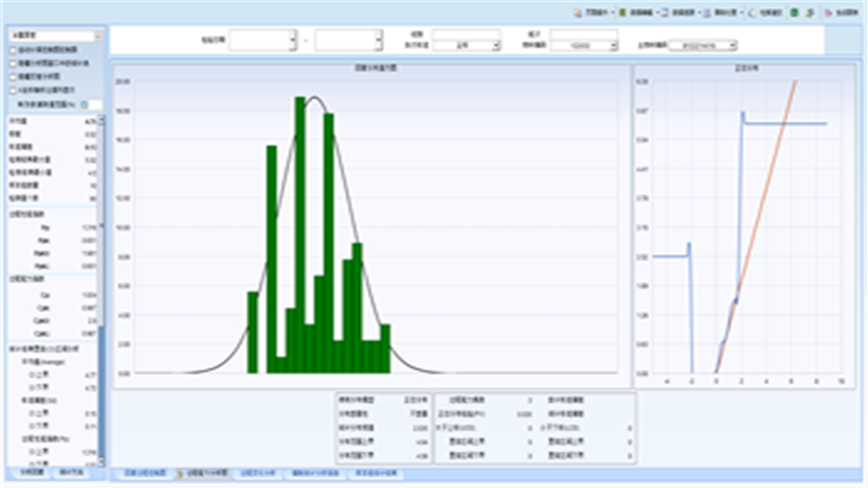This screenshot has width=868, height=488.
Task: Tick the second checkbox in the left panel
Action: (13, 64)
